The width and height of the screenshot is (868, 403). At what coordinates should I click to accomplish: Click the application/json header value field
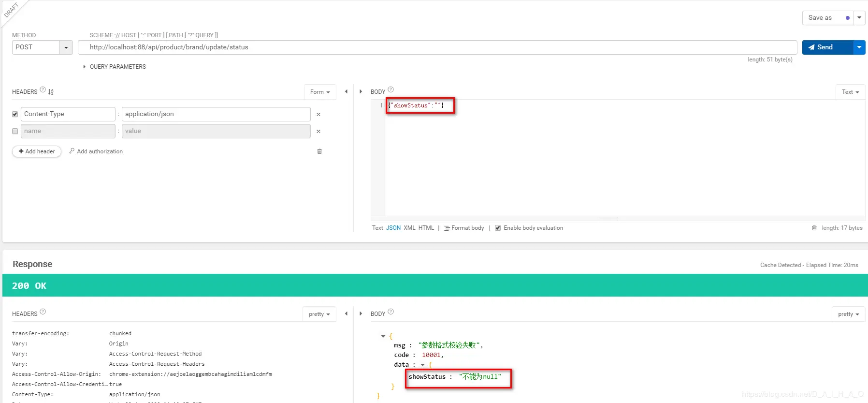pyautogui.click(x=216, y=114)
